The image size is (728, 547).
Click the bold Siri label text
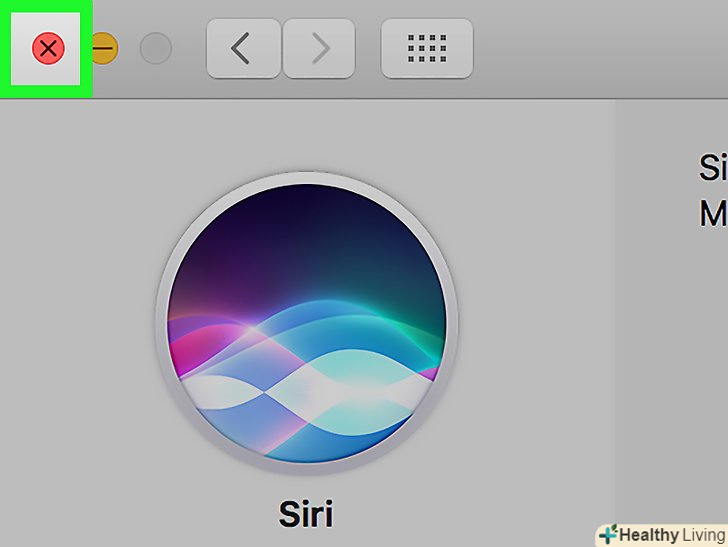point(306,514)
